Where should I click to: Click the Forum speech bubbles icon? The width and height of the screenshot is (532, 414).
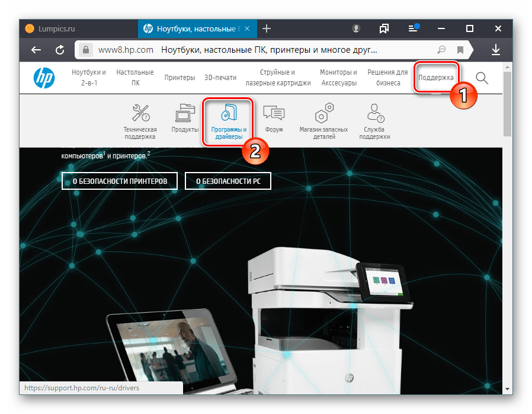274,113
